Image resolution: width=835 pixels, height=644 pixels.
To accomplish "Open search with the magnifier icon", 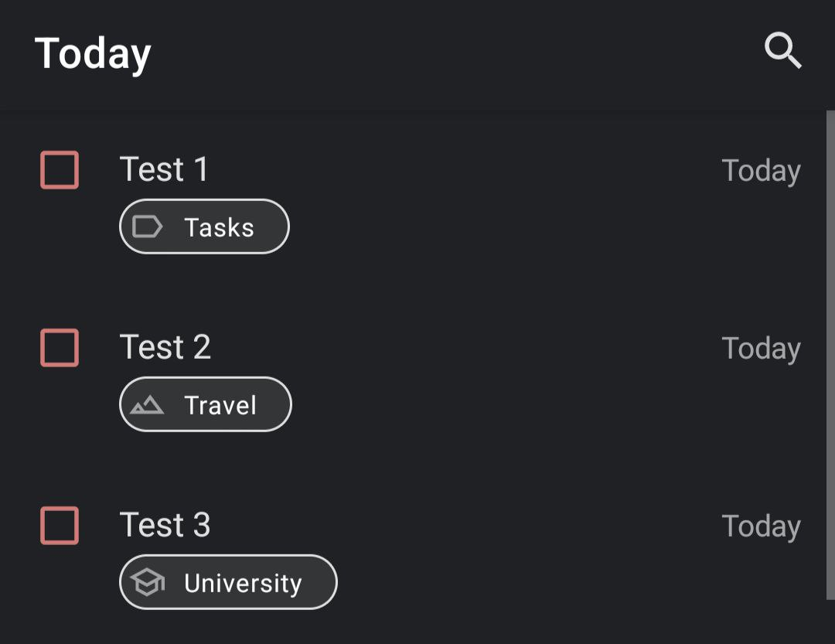I will pos(783,51).
